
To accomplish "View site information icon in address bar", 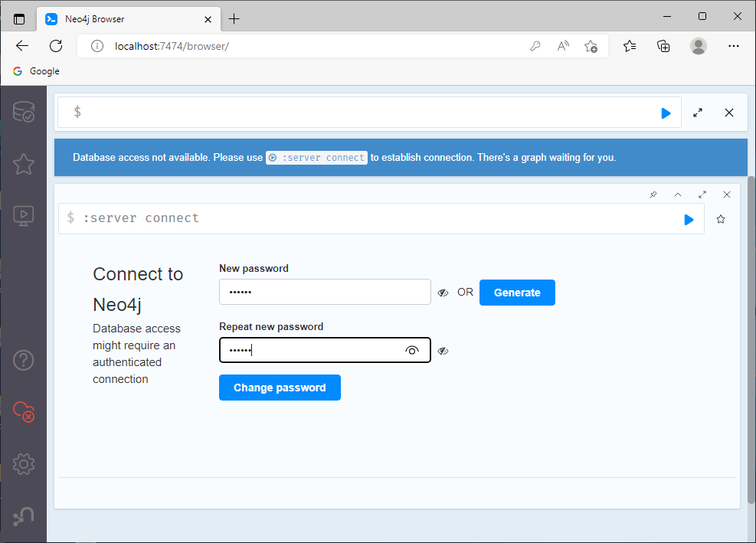I will 97,46.
